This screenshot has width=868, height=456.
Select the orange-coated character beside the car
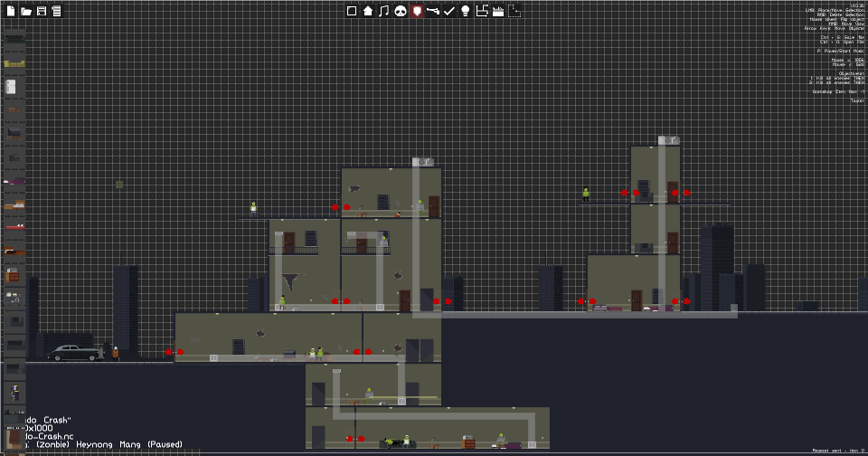coord(115,354)
